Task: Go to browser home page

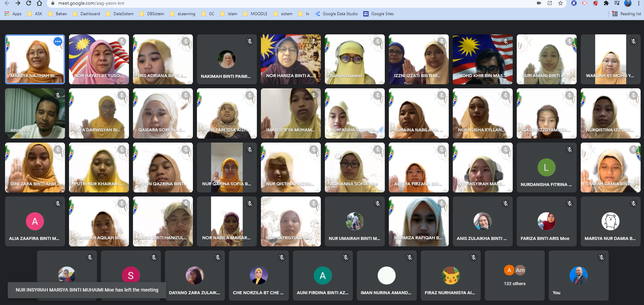Action: click(x=39, y=3)
